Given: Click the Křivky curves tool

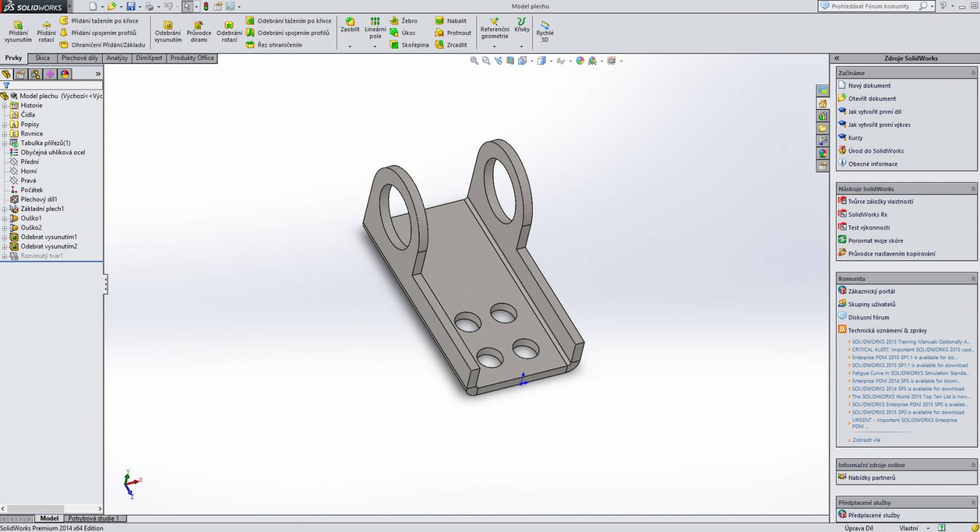Looking at the screenshot, I should click(522, 25).
